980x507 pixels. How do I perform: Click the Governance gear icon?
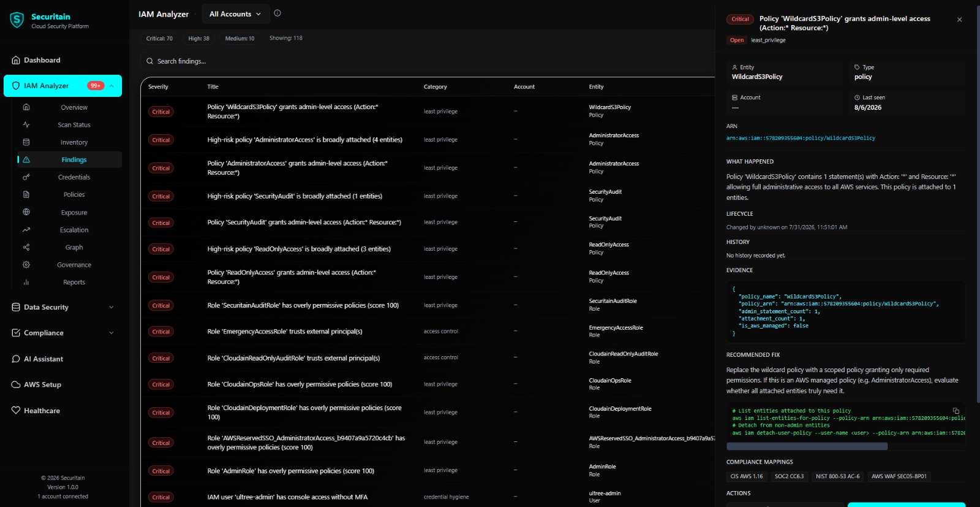[x=26, y=265]
